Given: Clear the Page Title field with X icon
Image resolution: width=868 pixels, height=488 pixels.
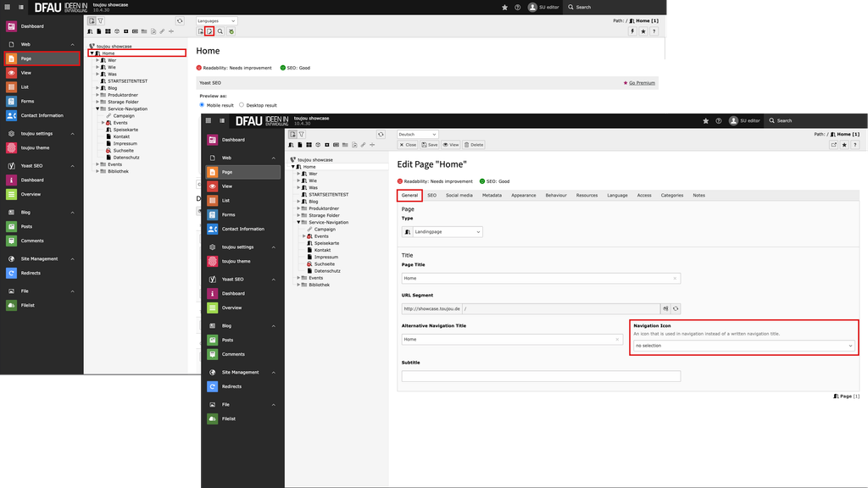Looking at the screenshot, I should tap(675, 278).
